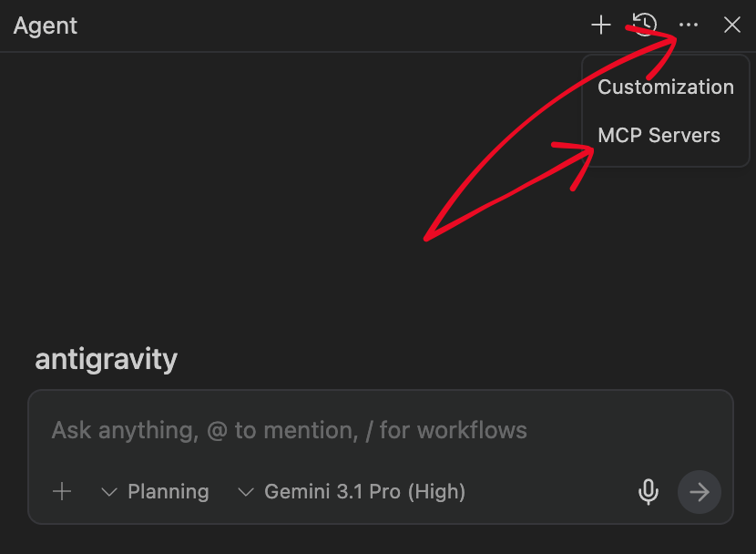Open the conversation history clock icon
Image resolution: width=756 pixels, height=554 pixels.
[645, 26]
